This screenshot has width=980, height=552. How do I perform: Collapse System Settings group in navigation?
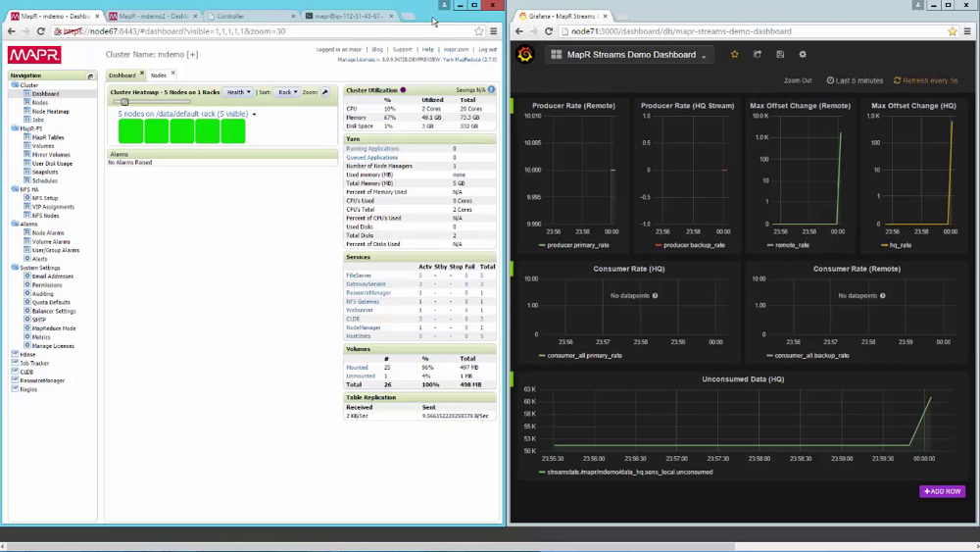click(15, 268)
